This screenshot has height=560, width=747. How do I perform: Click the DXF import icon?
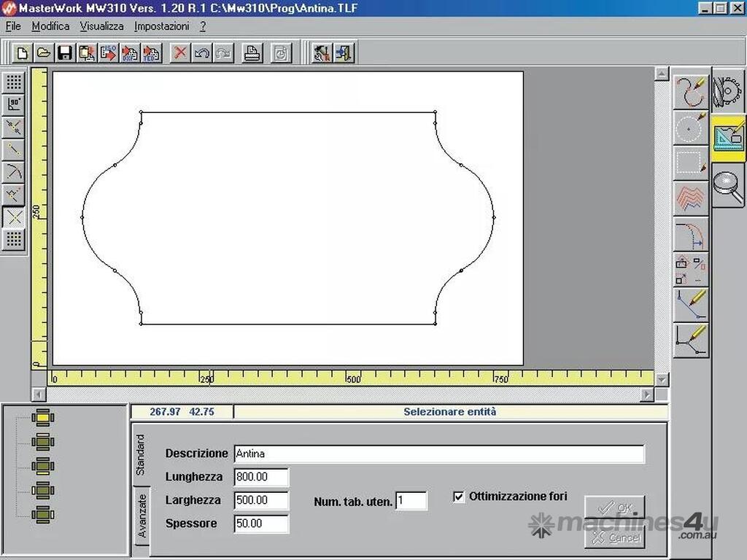coord(131,53)
